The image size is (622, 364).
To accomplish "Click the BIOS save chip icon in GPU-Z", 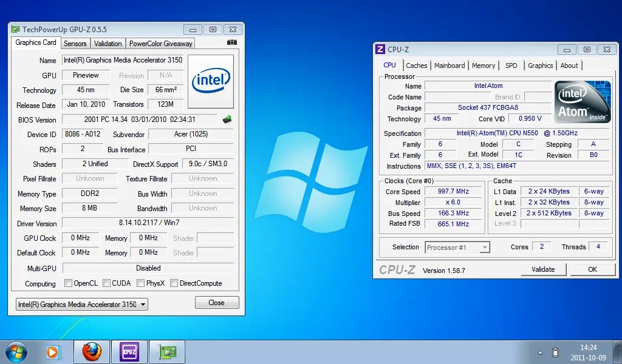I will click(227, 120).
